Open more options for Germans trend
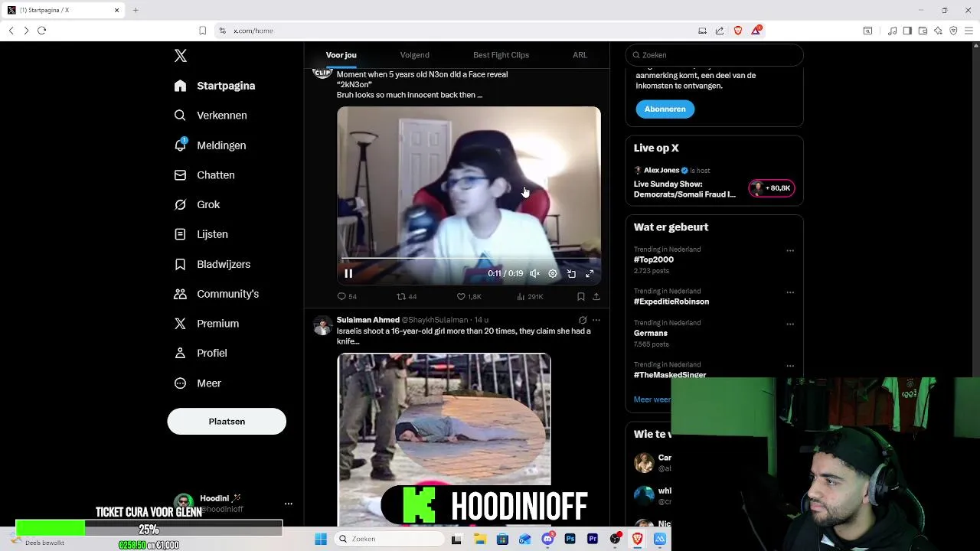 point(790,324)
